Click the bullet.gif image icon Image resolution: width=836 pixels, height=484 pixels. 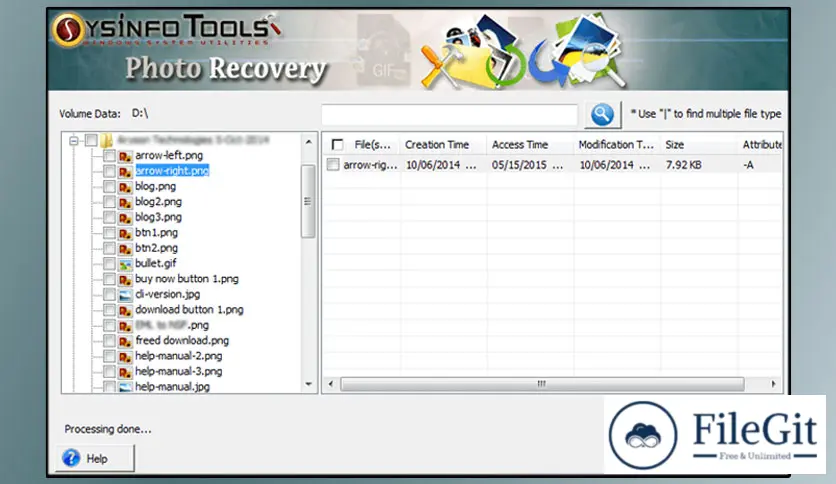click(x=125, y=264)
